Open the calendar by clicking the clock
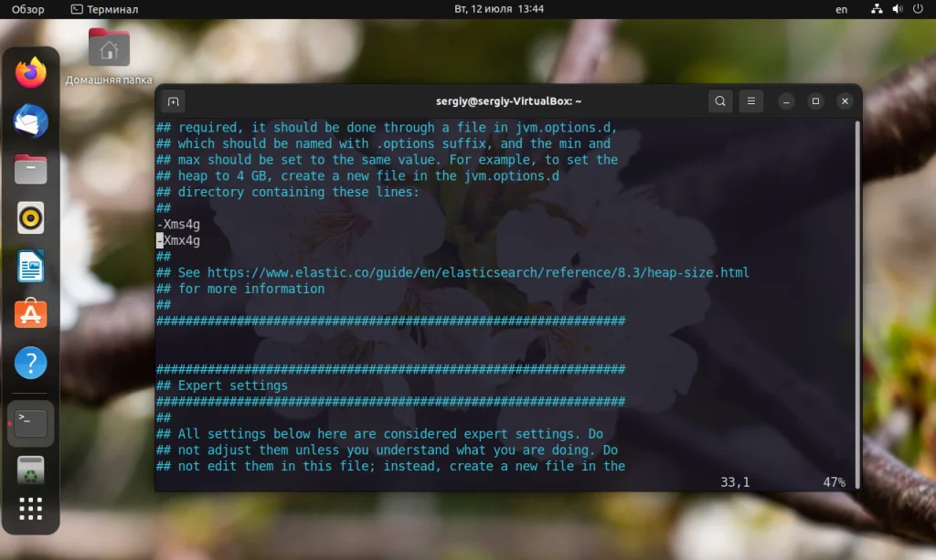Screen dimensions: 936x560 (501, 9)
